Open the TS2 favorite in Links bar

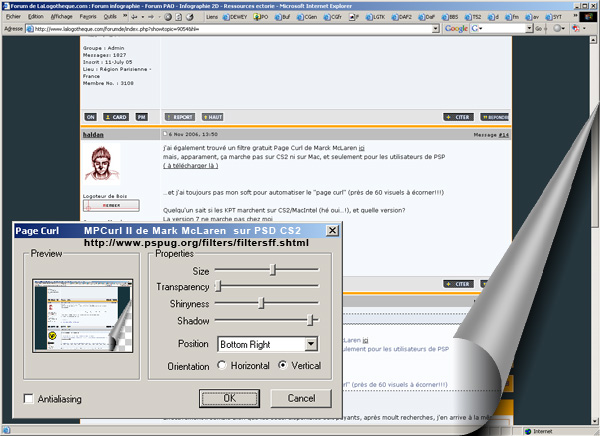[473, 17]
